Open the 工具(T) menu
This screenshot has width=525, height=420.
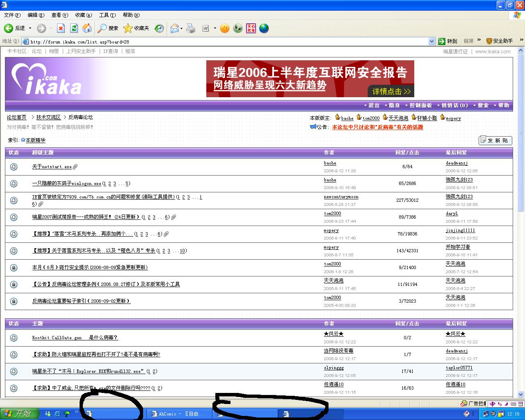[x=107, y=15]
